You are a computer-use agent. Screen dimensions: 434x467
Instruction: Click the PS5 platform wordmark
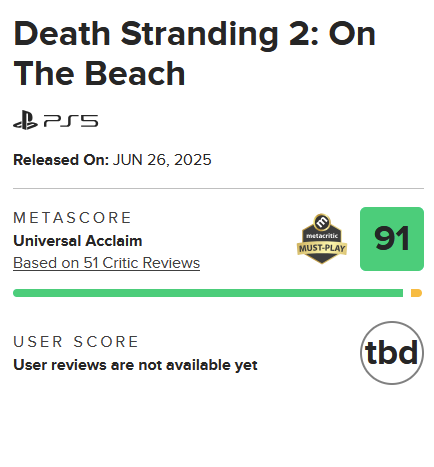point(71,121)
